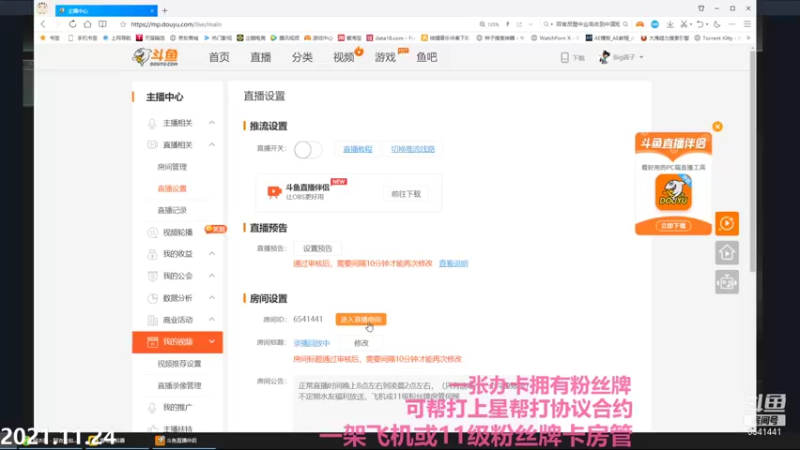Click the page vertical scrollbar
Viewport: 800px width, 450px height.
click(753, 161)
